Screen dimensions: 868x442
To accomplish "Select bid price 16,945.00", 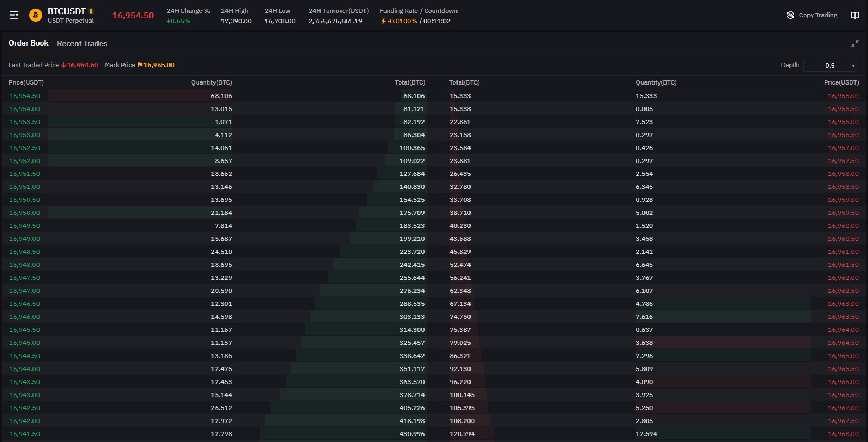I will [x=24, y=343].
